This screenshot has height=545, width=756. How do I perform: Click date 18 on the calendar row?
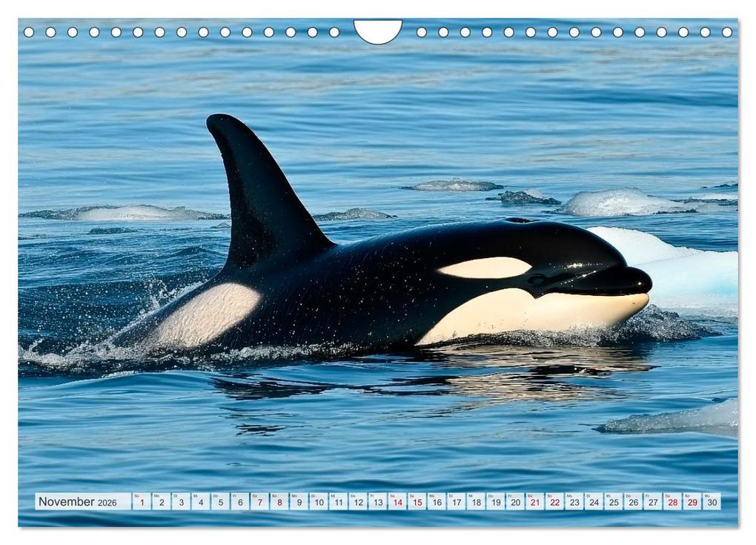point(476,502)
